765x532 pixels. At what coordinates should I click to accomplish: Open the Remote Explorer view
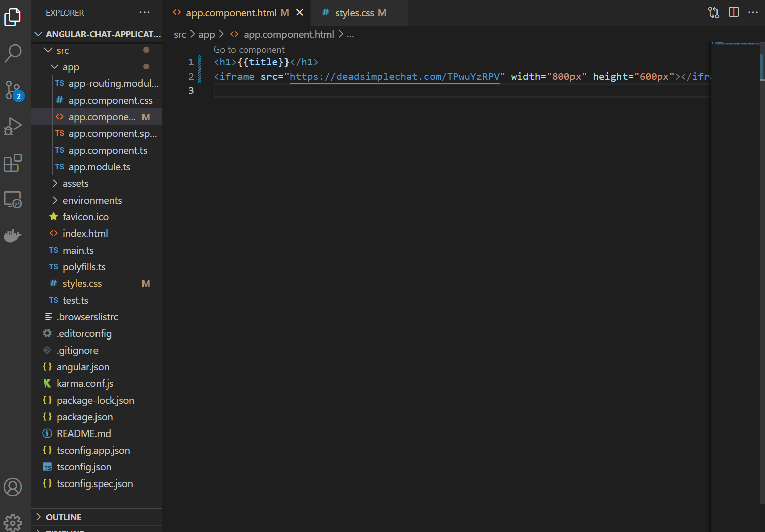coord(13,200)
